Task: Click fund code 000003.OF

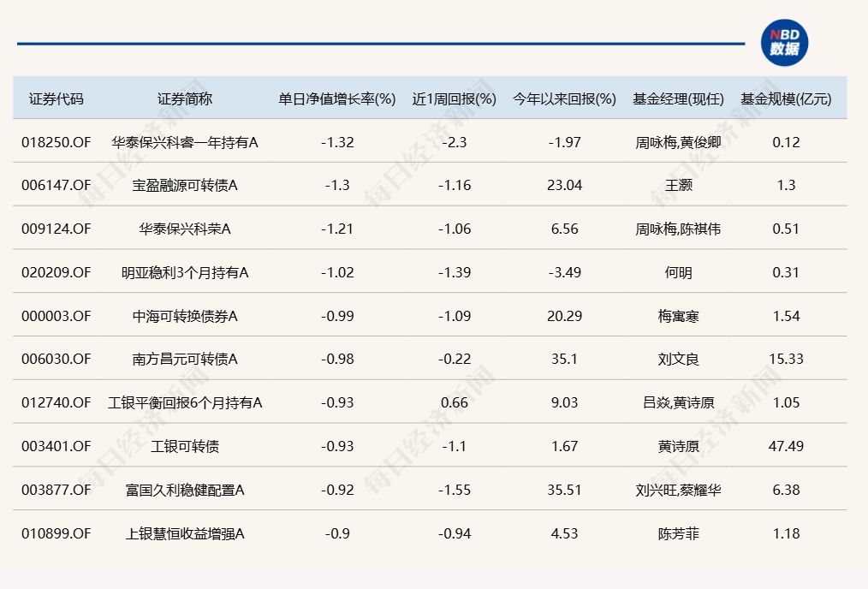Action: [56, 316]
